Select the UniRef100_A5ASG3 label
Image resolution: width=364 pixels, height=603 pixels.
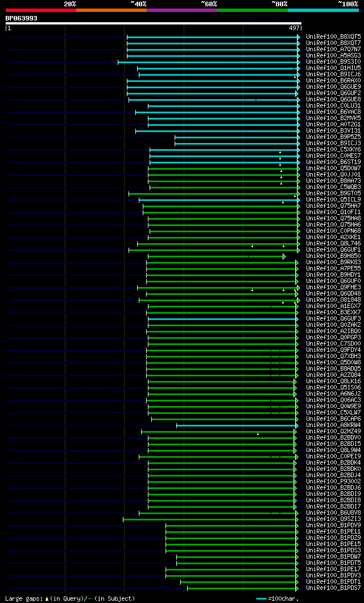[x=334, y=55]
